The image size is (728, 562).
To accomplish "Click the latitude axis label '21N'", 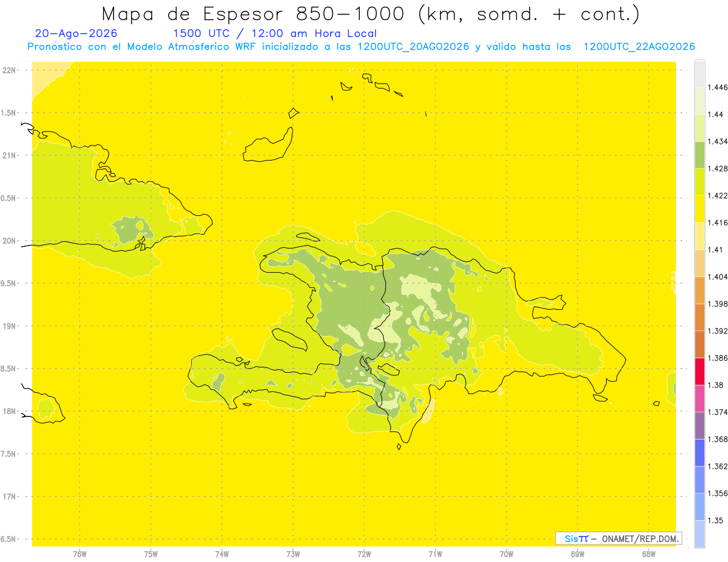I will (9, 155).
